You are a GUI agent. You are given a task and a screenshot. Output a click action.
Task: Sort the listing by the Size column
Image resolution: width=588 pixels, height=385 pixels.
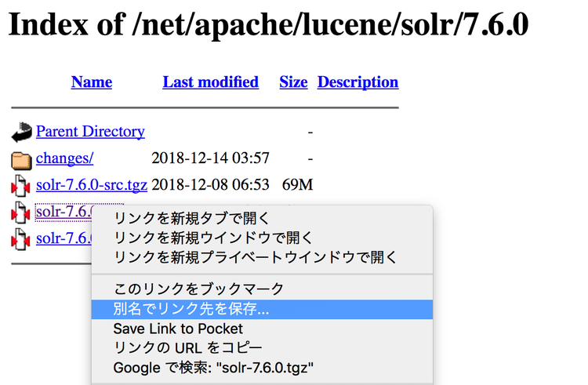293,82
